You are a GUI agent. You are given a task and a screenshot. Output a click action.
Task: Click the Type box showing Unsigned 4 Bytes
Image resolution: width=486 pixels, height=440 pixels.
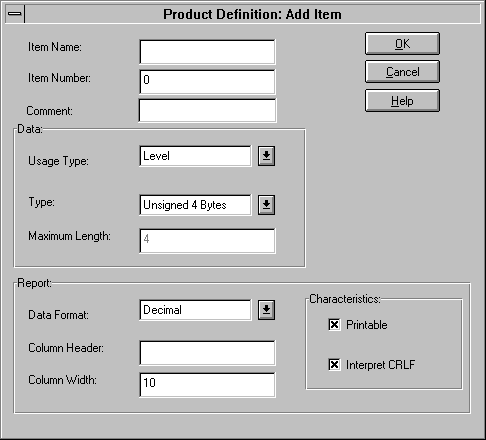[195, 205]
